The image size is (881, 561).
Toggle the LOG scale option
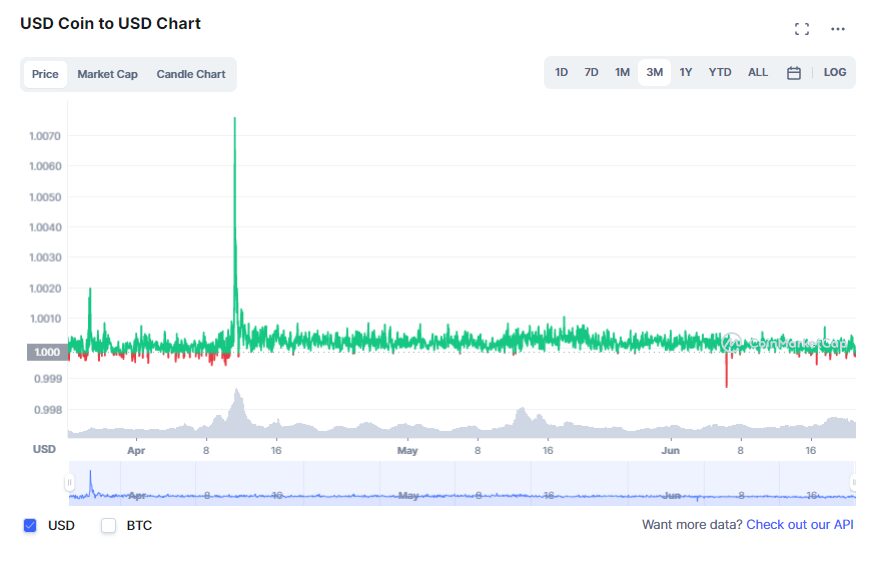click(834, 72)
